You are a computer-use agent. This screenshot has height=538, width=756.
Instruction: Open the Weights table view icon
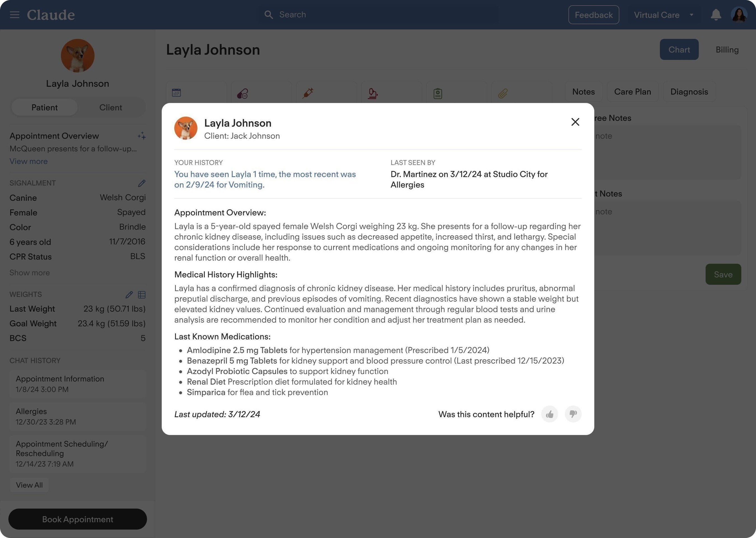142,294
